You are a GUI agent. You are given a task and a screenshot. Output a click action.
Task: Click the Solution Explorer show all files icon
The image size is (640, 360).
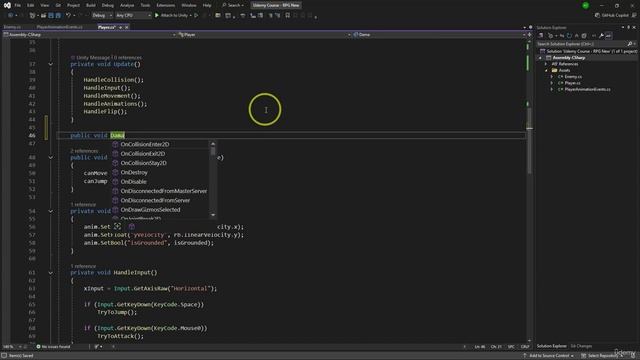tap(584, 36)
